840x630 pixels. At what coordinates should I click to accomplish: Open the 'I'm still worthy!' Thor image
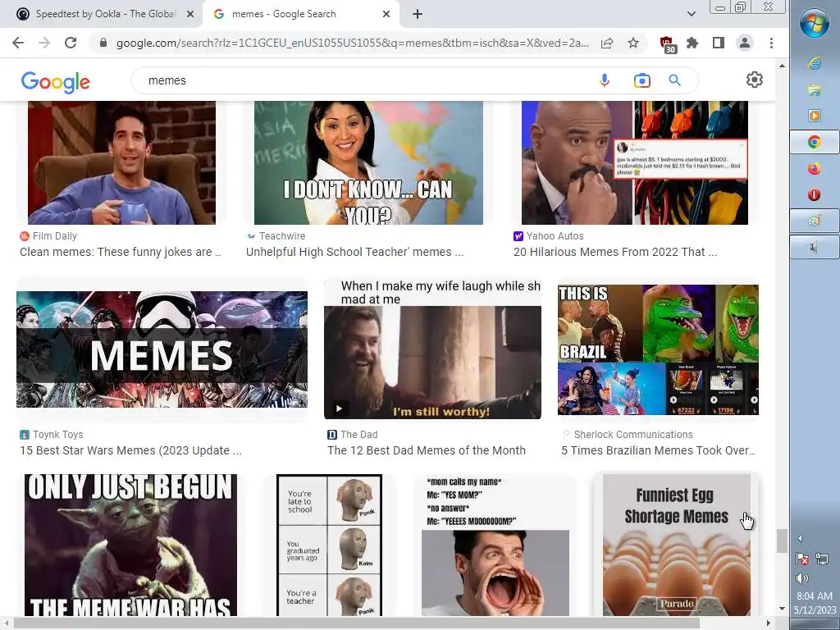(433, 349)
